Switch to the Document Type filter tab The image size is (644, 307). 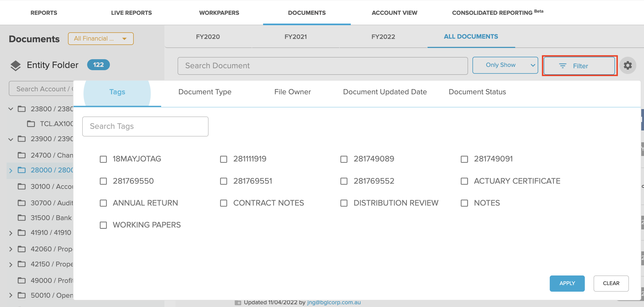pos(205,92)
